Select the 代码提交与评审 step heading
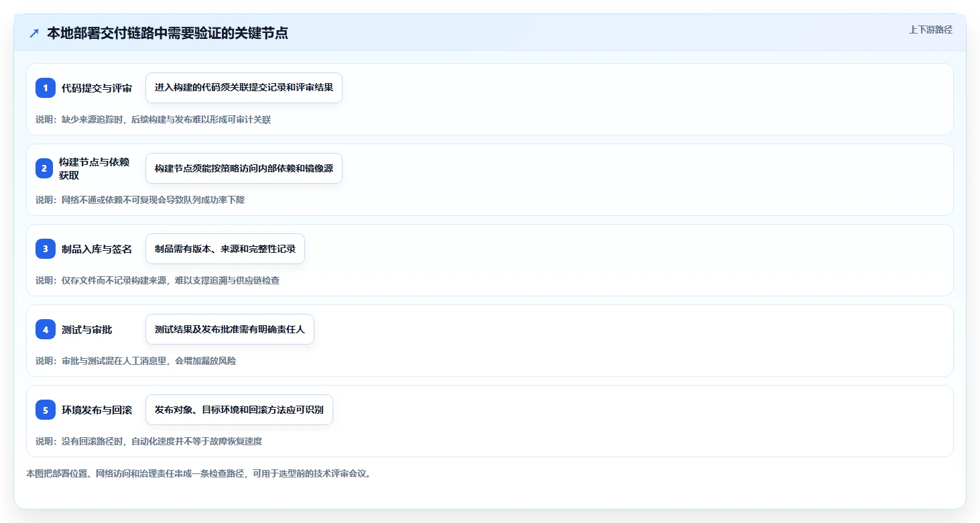980x523 pixels. (x=97, y=88)
